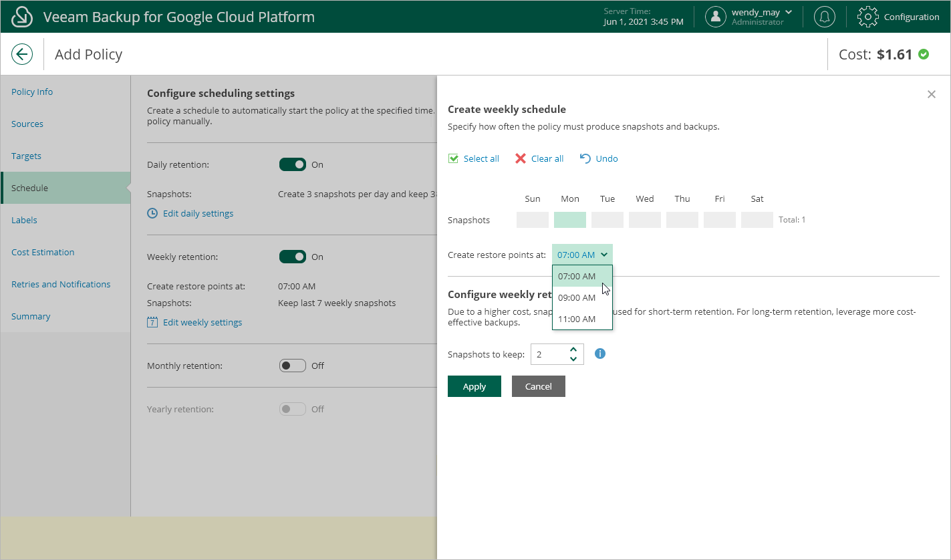Decrease Snapshots to keep value
Image resolution: width=951 pixels, height=560 pixels.
(x=573, y=359)
